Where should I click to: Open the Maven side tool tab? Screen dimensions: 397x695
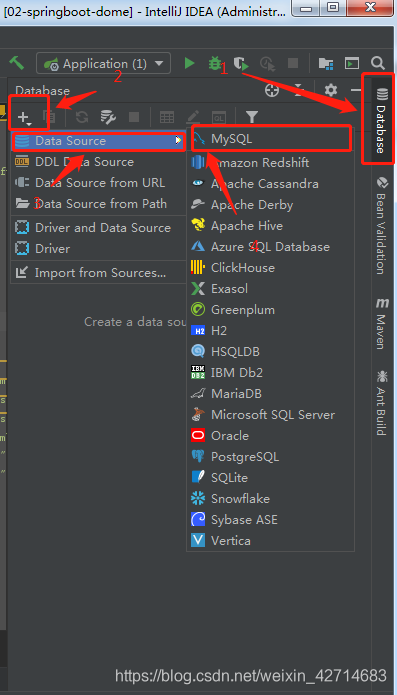point(381,323)
